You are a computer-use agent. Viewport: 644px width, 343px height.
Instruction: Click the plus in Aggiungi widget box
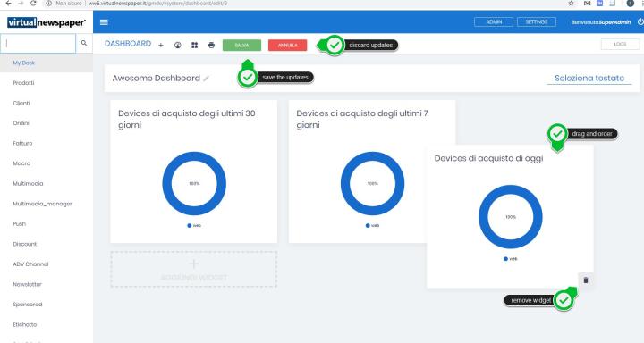[x=193, y=264]
